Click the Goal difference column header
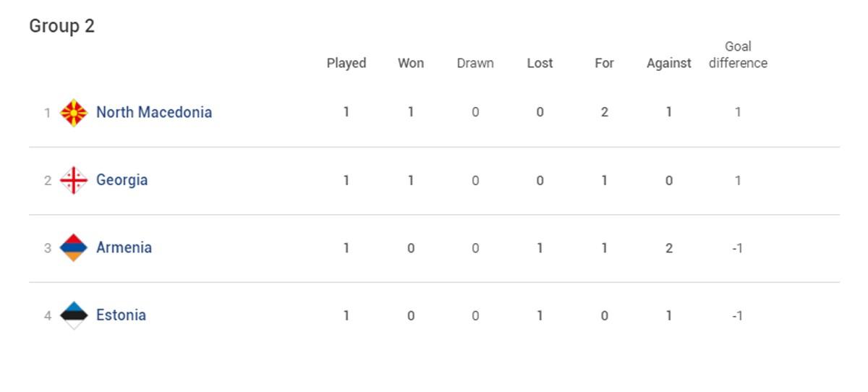This screenshot has height=392, width=868. click(738, 55)
